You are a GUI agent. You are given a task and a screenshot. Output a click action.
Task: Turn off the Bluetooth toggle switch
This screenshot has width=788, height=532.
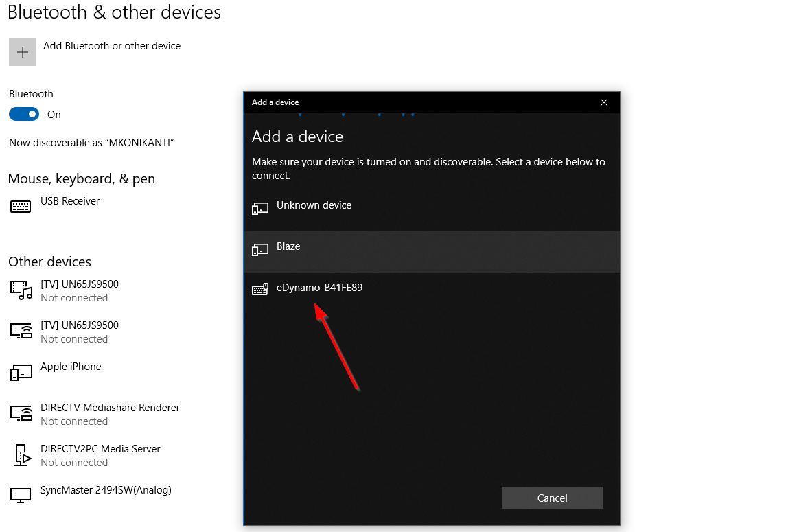(24, 115)
